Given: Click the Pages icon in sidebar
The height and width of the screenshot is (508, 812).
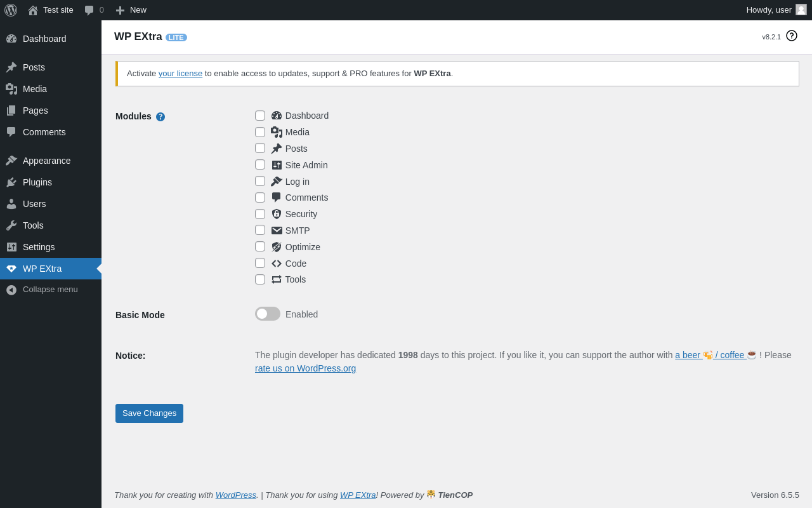Looking at the screenshot, I should tap(11, 110).
